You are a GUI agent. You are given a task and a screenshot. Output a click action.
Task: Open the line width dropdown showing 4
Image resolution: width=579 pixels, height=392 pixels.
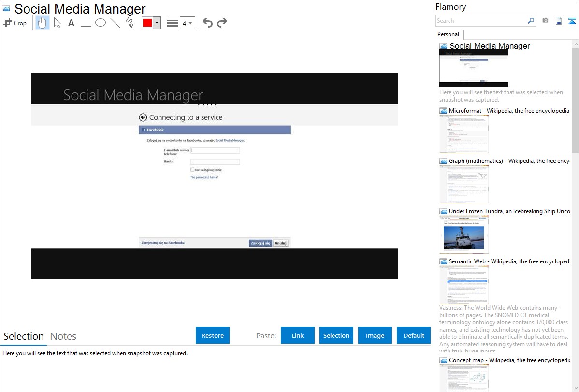[188, 23]
